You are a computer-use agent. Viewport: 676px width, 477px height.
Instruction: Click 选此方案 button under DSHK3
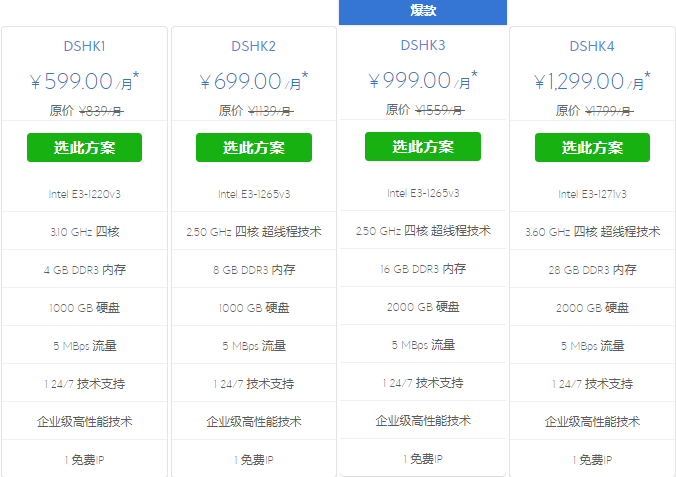[423, 147]
